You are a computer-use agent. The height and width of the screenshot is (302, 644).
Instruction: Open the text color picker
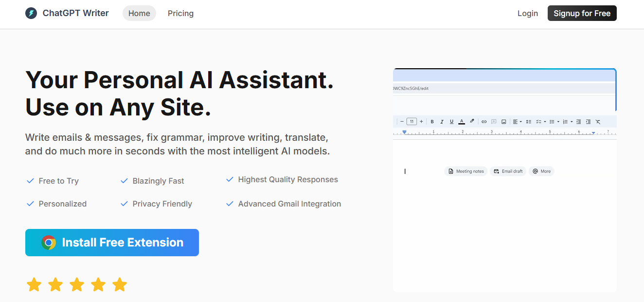tap(462, 122)
